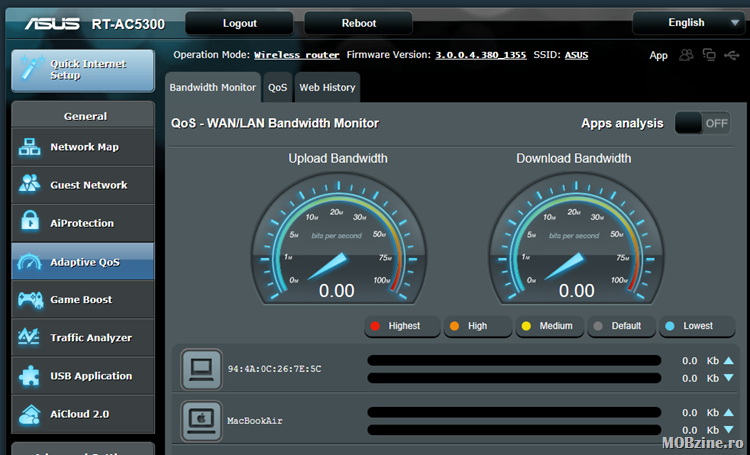The image size is (750, 455).
Task: Click the USB Application puzzle icon
Action: [30, 376]
